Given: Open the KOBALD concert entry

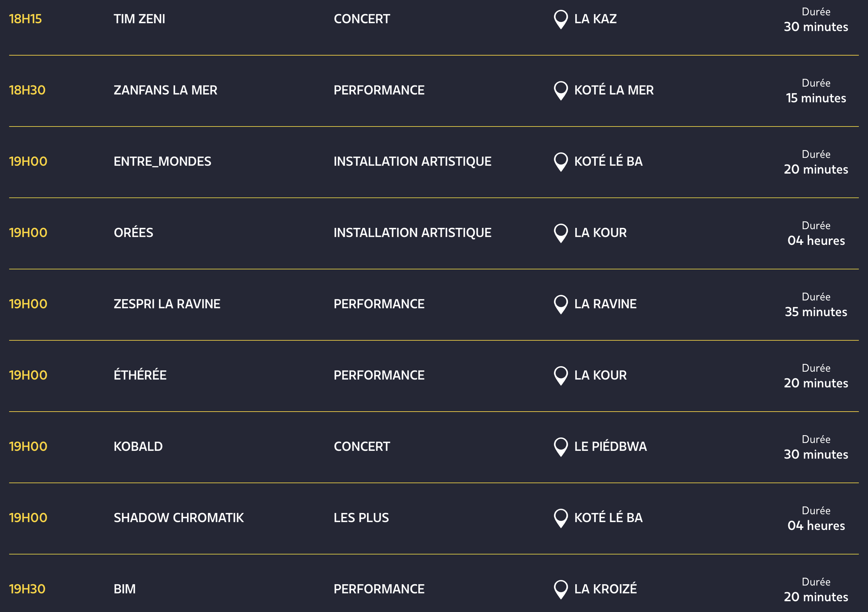Looking at the screenshot, I should 138,446.
